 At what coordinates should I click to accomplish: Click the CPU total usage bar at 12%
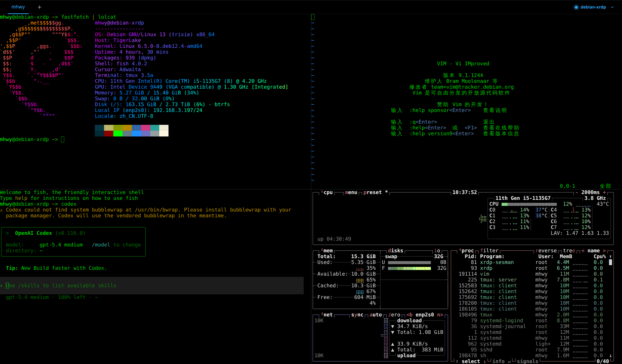point(529,204)
